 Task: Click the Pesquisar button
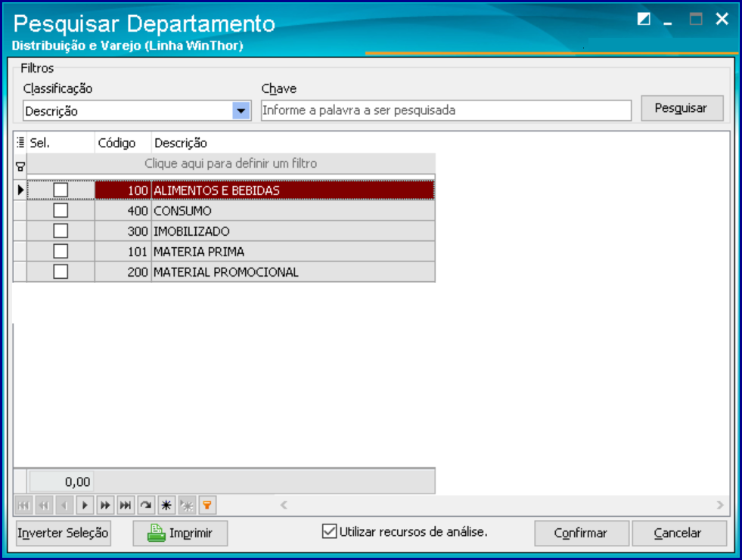coord(682,108)
